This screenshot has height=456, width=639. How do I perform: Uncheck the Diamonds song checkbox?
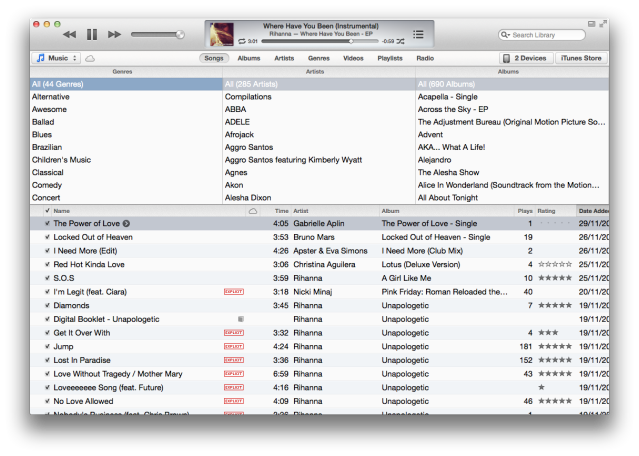(47, 306)
